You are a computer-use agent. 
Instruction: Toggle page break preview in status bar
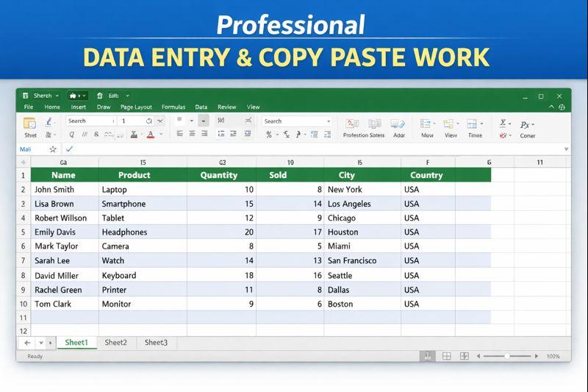pyautogui.click(x=465, y=356)
